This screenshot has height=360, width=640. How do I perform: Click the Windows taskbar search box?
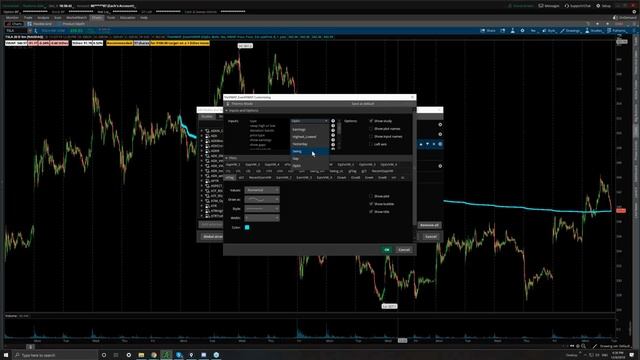55,355
